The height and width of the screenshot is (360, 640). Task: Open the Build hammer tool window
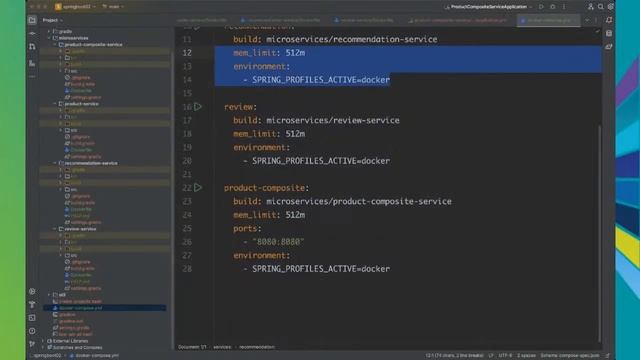click(32, 304)
